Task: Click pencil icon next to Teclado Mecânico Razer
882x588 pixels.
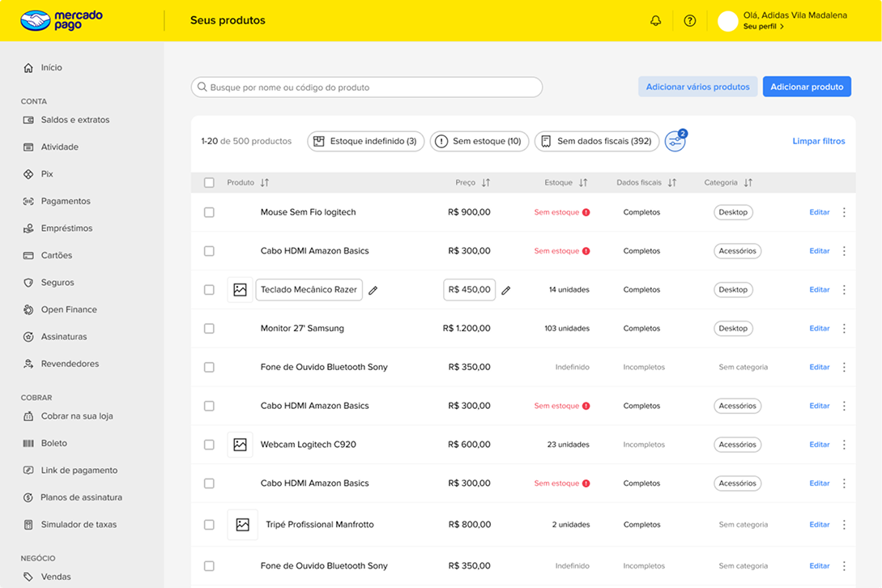Action: tap(373, 290)
